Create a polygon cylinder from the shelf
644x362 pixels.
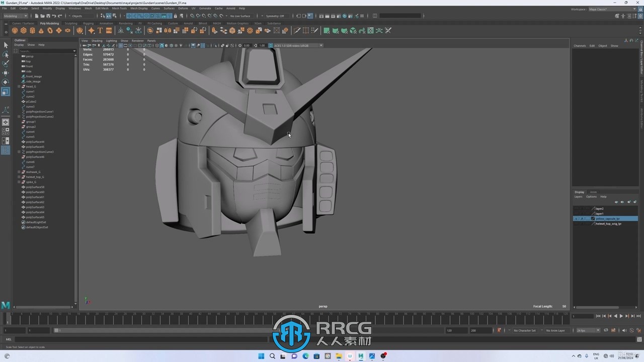32,31
